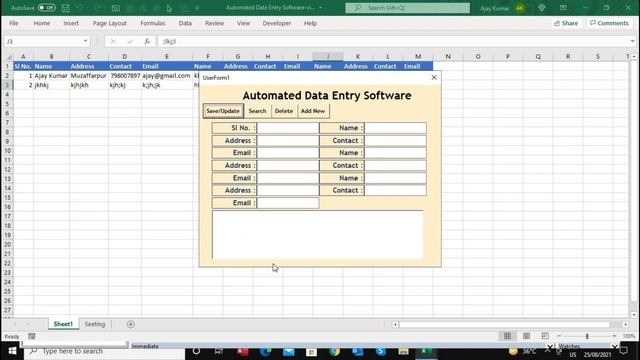Toggle the AutoSave switch
This screenshot has width=640, height=360.
point(47,8)
